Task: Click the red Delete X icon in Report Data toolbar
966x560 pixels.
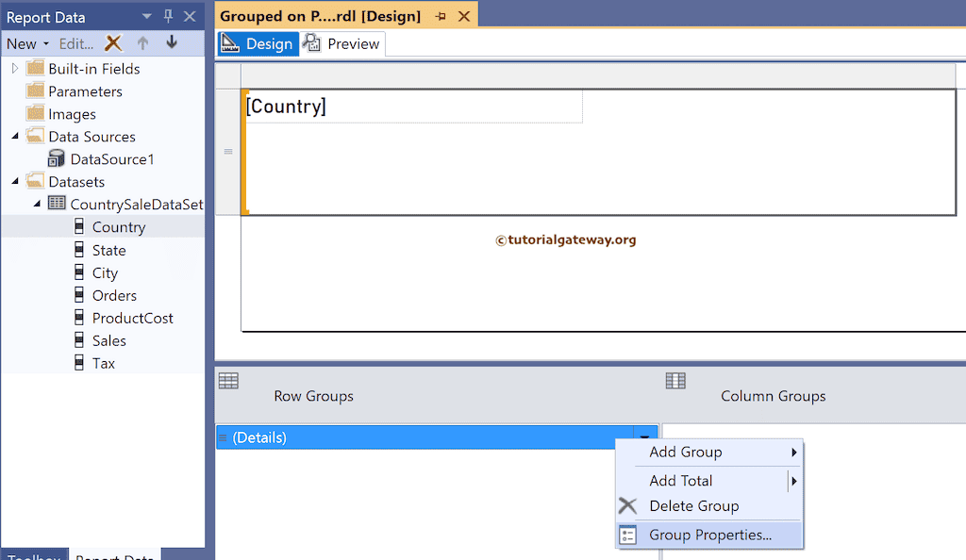Action: tap(113, 43)
